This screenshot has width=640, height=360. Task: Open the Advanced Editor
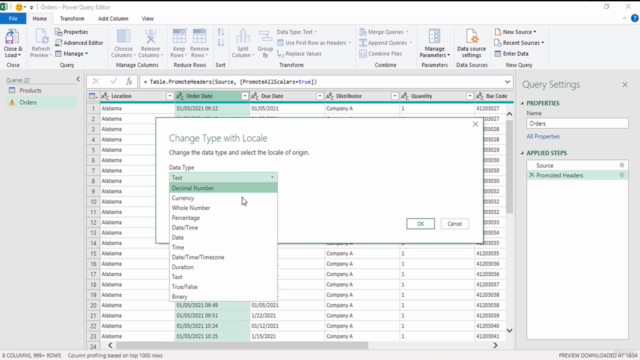click(x=79, y=43)
